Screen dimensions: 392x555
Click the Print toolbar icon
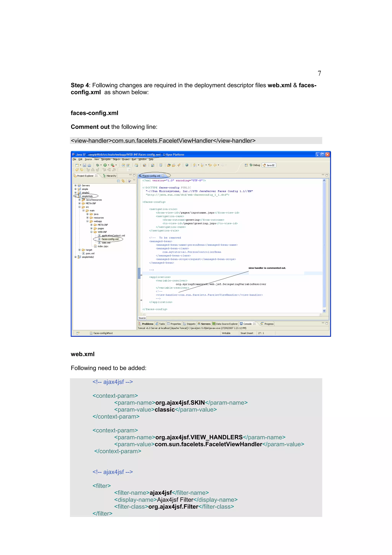[x=89, y=165]
